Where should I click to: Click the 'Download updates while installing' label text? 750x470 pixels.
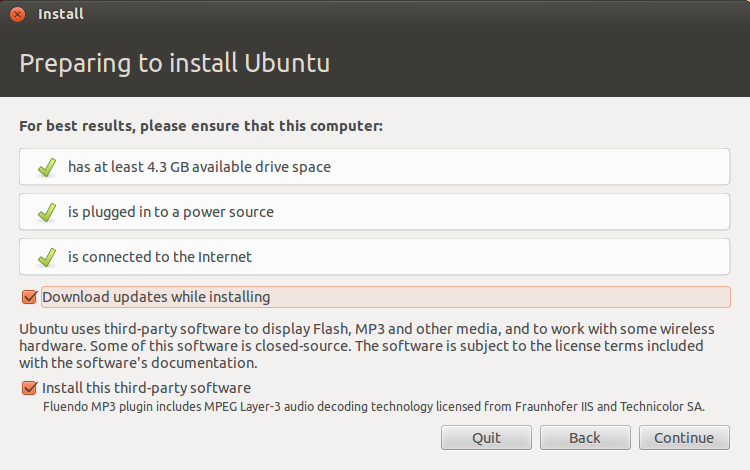coord(156,297)
